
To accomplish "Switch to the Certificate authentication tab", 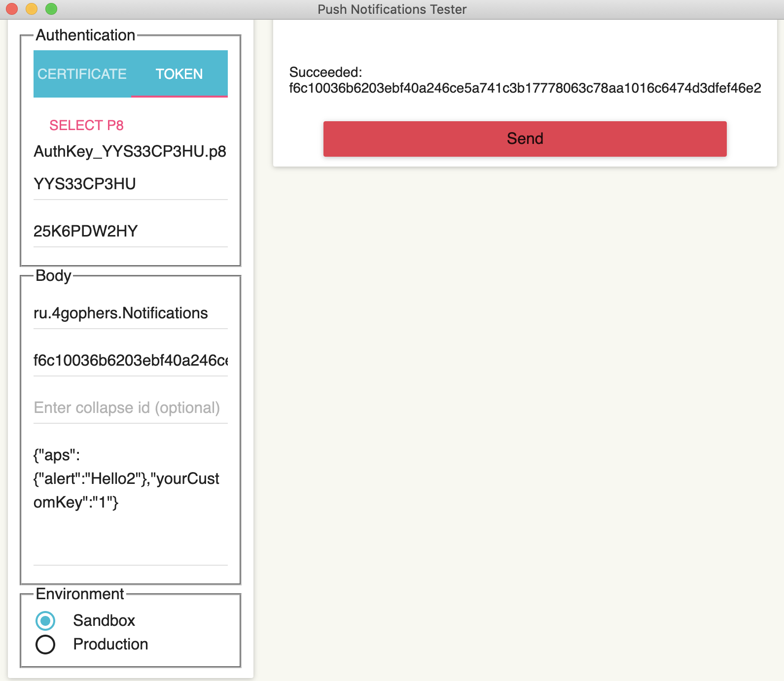I will coord(82,74).
